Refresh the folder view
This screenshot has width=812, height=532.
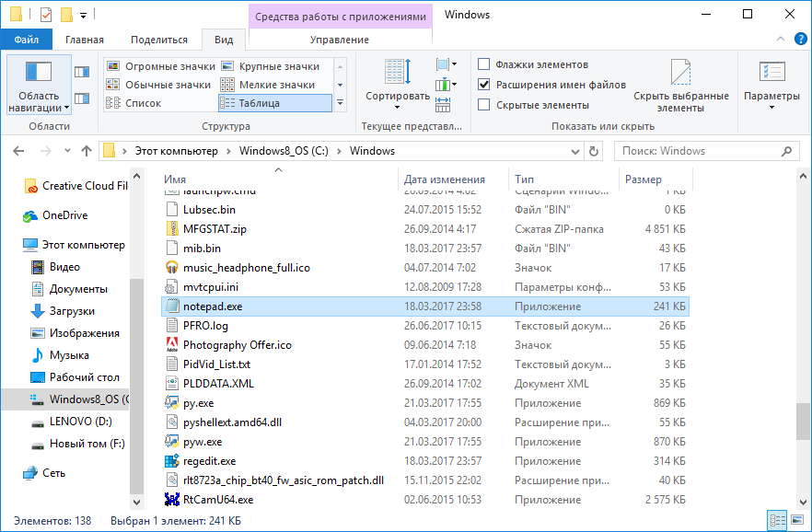tap(594, 151)
